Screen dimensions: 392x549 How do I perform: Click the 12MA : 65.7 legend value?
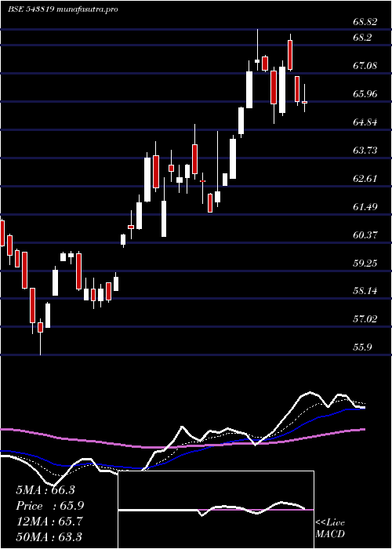(x=49, y=522)
